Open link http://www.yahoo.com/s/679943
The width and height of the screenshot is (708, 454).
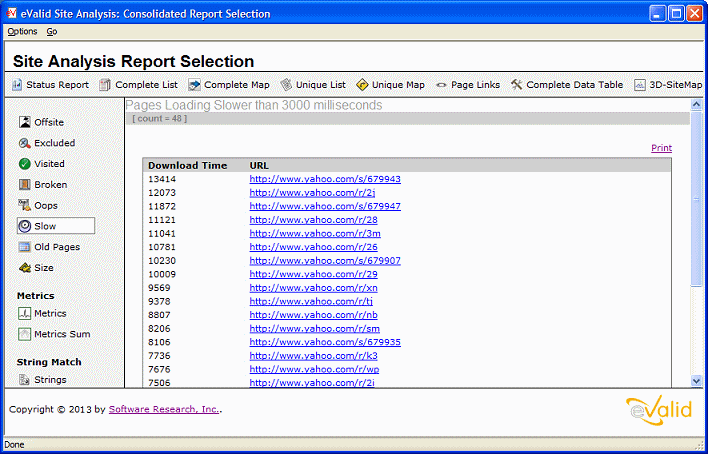click(325, 179)
